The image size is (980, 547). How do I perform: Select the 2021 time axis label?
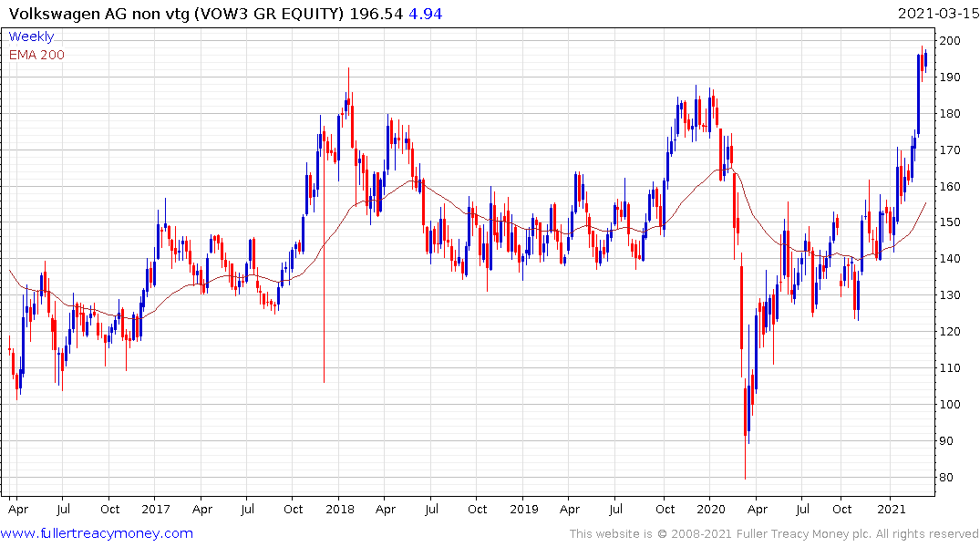tap(891, 509)
